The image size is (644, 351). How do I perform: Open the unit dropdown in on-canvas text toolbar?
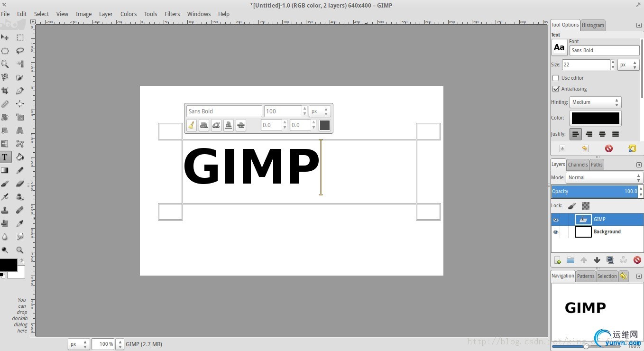(320, 111)
